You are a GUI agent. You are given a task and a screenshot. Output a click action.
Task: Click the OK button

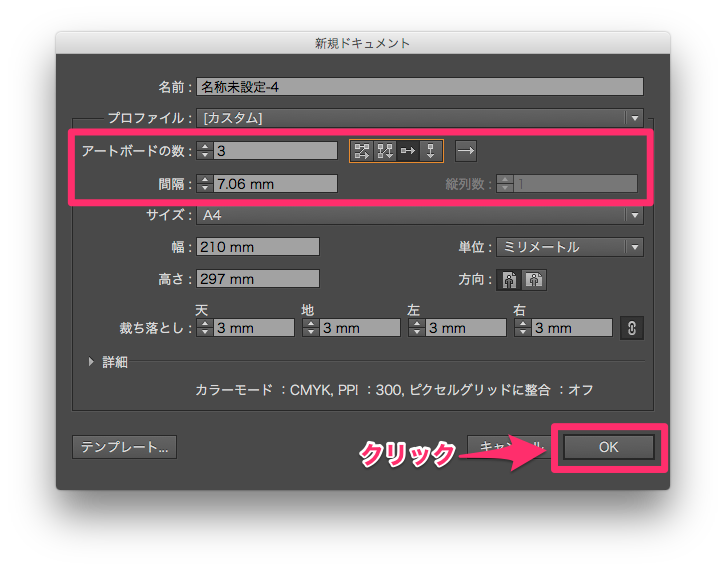(x=608, y=447)
